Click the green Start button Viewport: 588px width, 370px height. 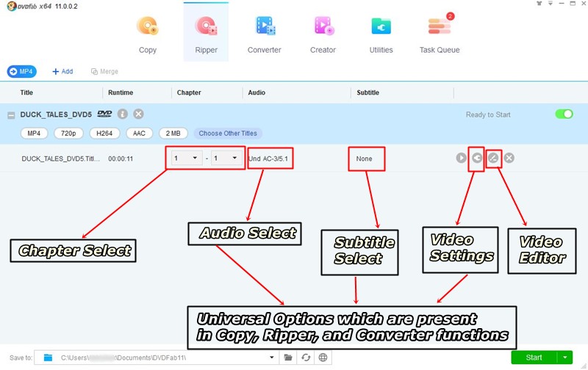534,358
